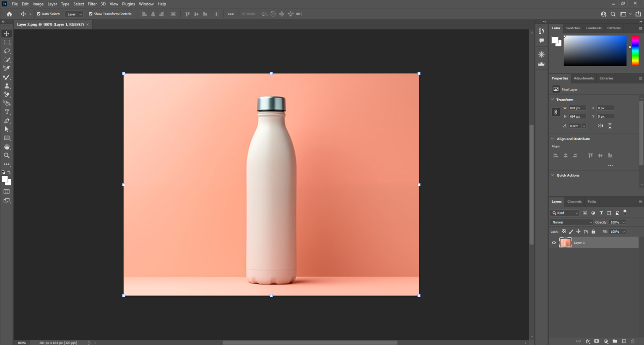Select the Move tool

click(x=6, y=33)
